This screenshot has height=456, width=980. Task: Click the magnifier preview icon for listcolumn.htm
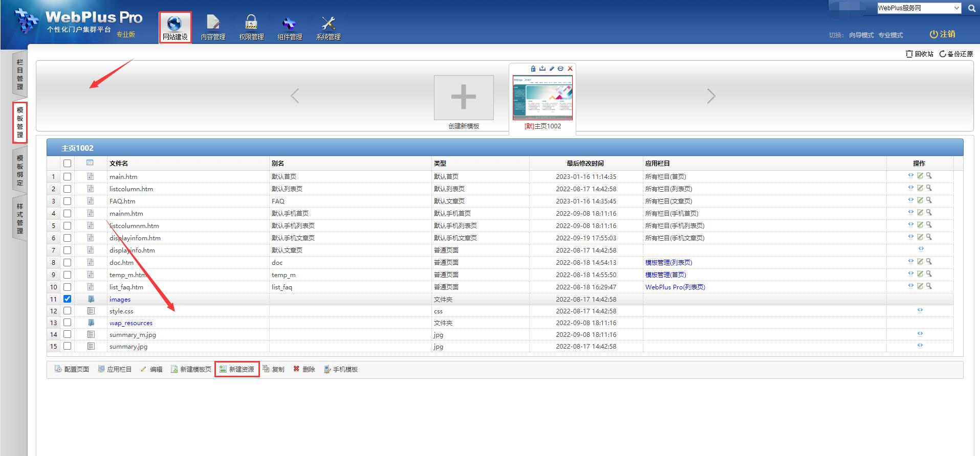(929, 188)
